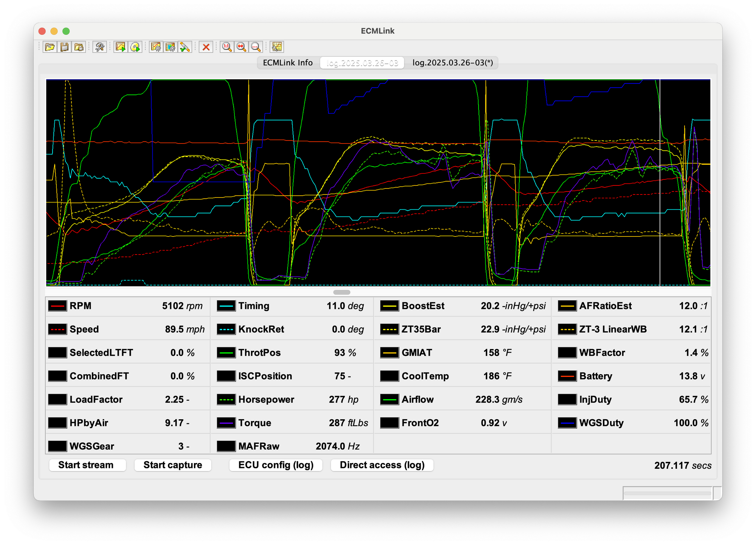Click the 100.0 % WGSDuty value
Image resolution: width=756 pixels, height=545 pixels.
tap(691, 423)
